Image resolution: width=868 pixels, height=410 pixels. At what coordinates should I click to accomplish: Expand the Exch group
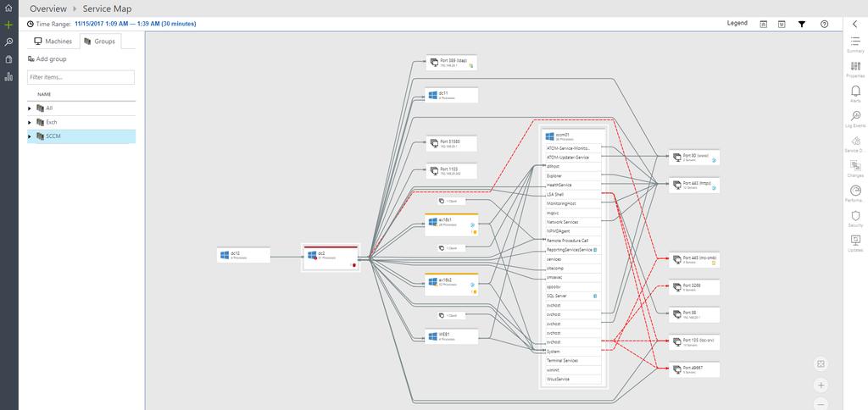coord(30,122)
